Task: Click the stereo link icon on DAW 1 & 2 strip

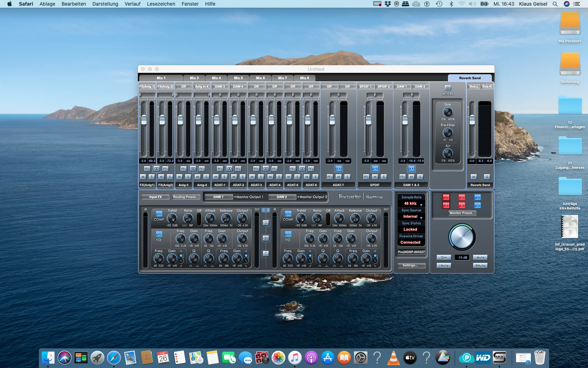Action: click(411, 169)
